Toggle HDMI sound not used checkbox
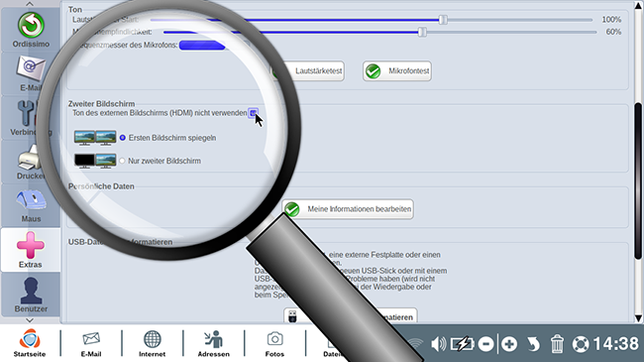This screenshot has height=362, width=644. [253, 113]
